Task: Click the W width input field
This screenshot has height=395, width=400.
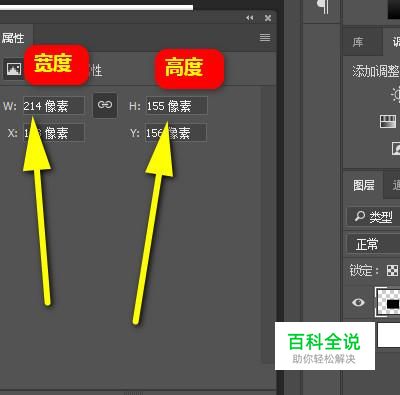Action: pos(54,106)
